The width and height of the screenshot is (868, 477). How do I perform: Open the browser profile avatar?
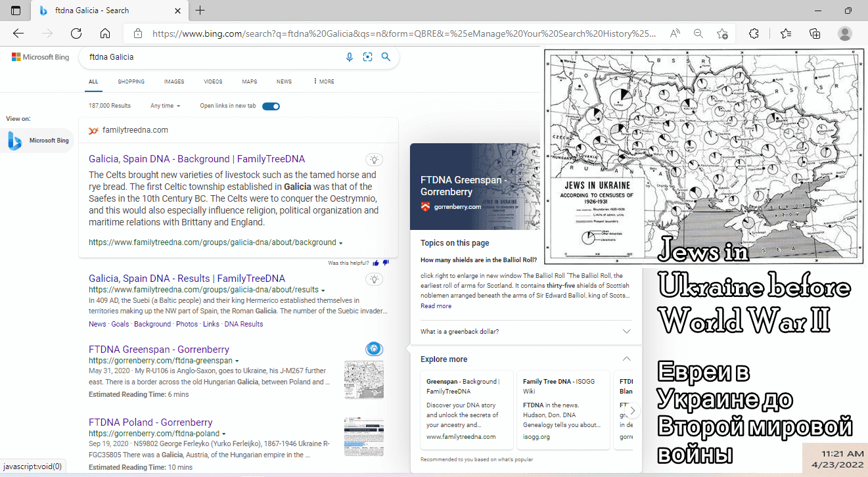coord(845,34)
